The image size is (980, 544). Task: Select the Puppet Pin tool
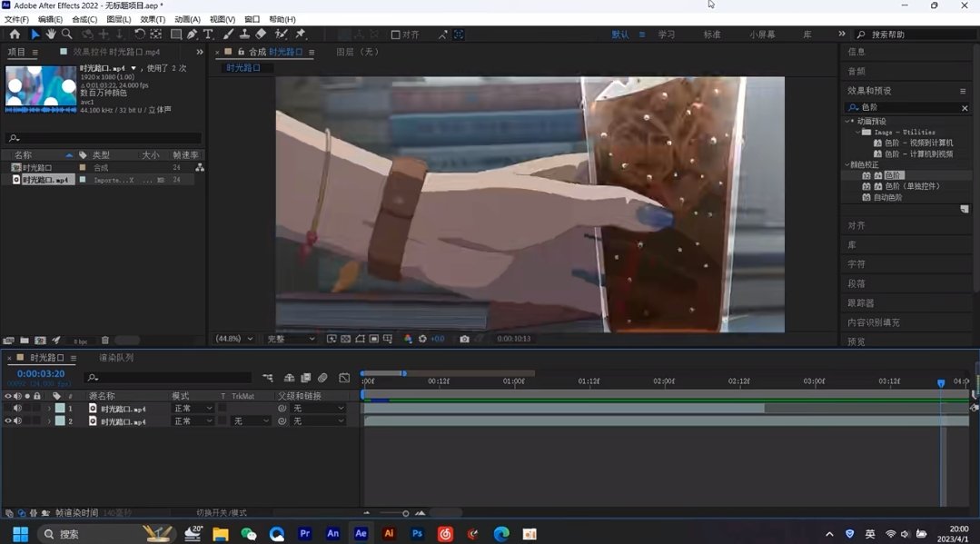click(301, 35)
